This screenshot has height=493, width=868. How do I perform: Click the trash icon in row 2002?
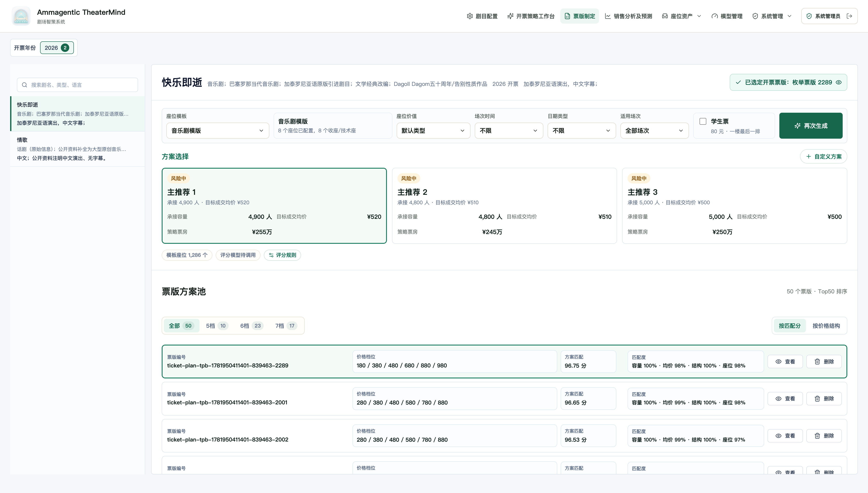tap(817, 436)
